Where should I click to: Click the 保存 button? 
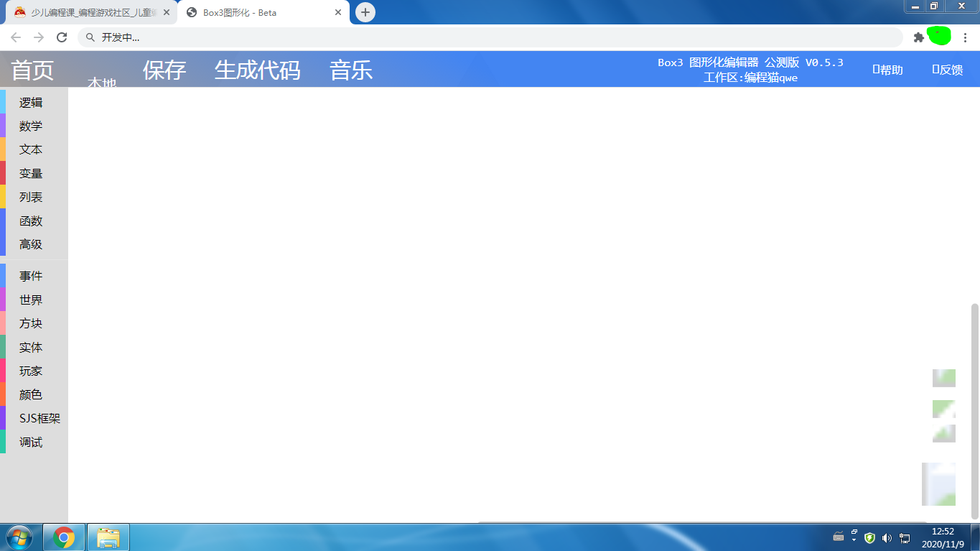pos(164,70)
